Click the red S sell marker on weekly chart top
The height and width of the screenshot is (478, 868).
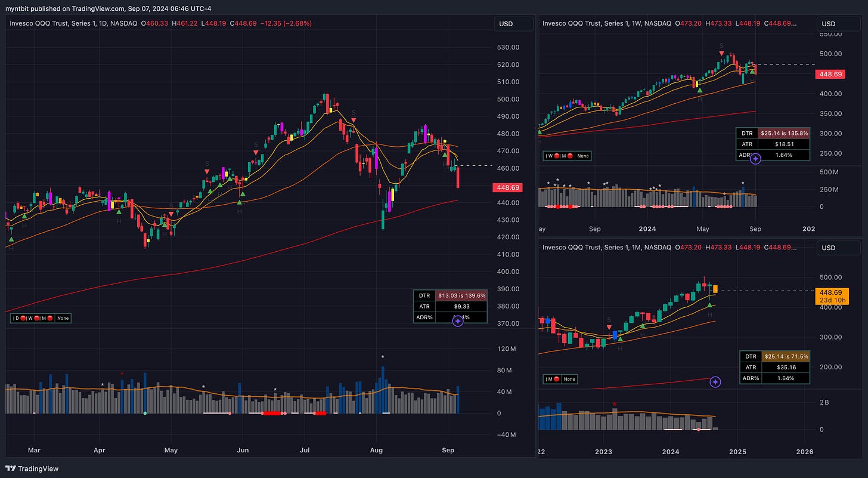coord(722,53)
